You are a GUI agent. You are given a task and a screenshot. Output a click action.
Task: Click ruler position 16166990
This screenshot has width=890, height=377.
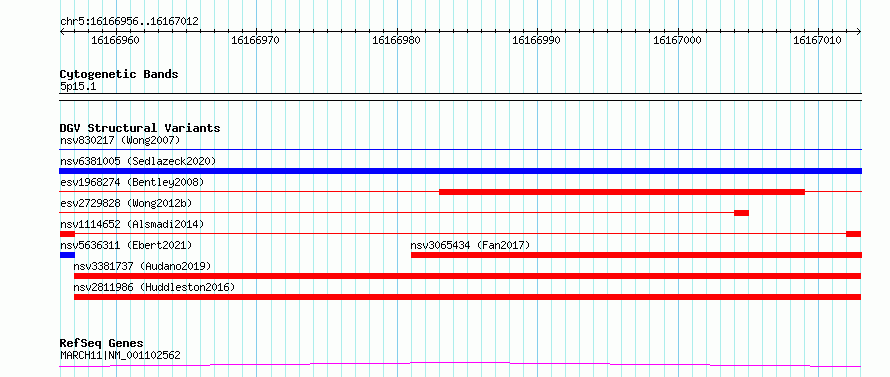tap(537, 40)
